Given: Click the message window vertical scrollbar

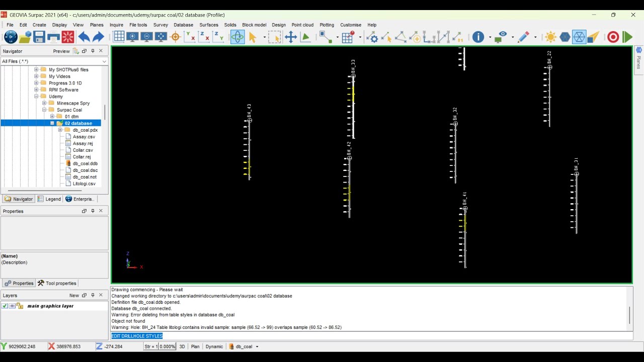Looking at the screenshot, I should click(629, 315).
